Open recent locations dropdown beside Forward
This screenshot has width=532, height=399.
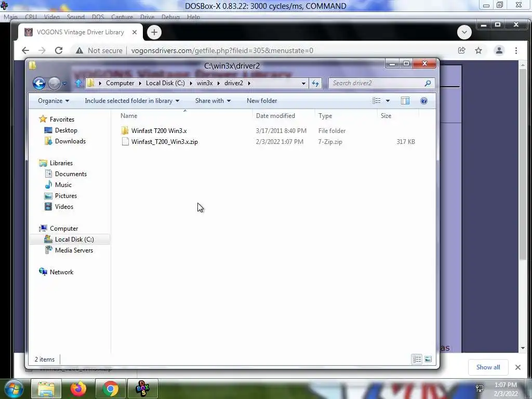click(64, 84)
